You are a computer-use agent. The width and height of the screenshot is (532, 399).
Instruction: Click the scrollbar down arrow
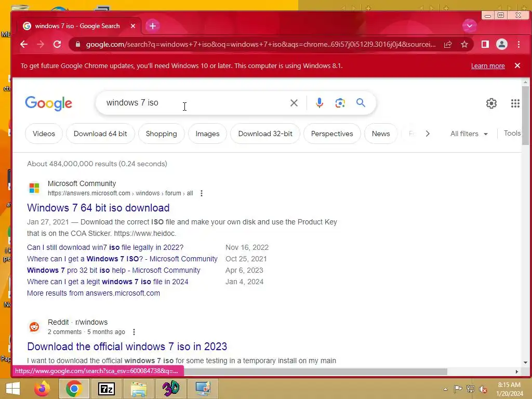[525, 362]
